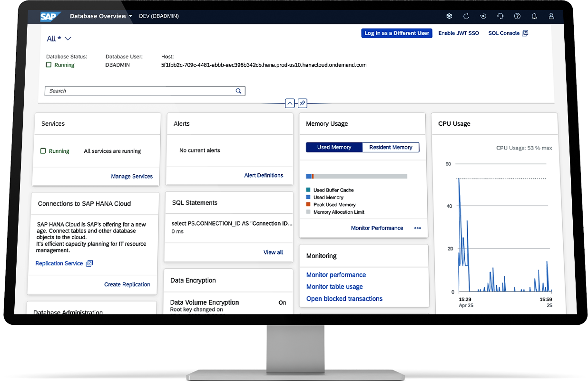Open blocked transactions link
This screenshot has height=381, width=588.
(x=344, y=299)
